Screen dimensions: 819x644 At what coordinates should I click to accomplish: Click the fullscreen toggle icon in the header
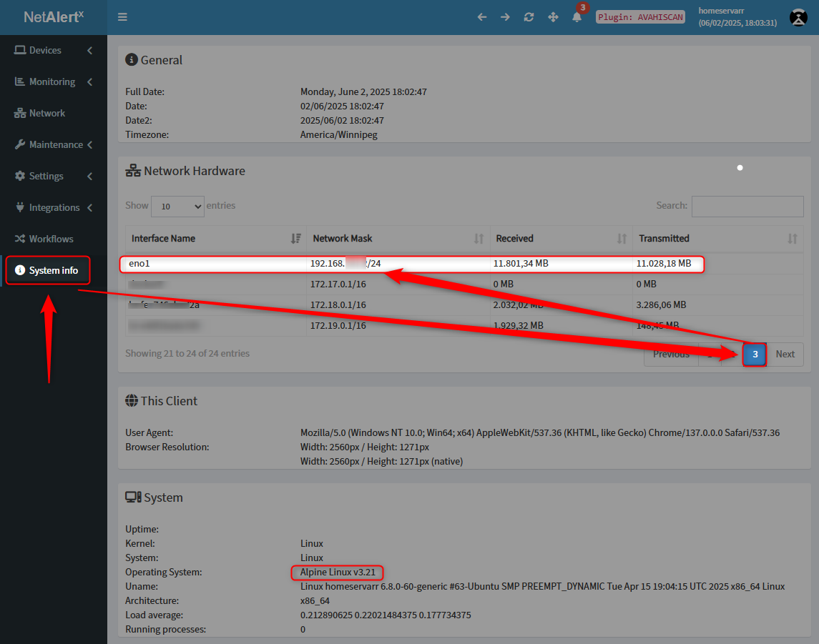click(x=553, y=16)
